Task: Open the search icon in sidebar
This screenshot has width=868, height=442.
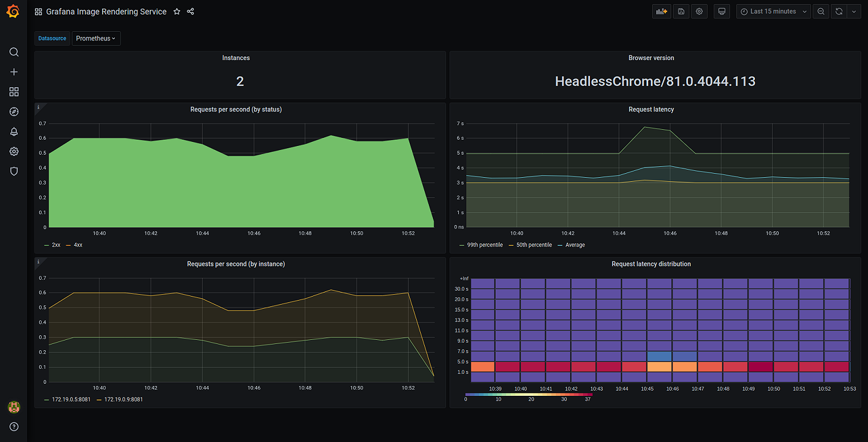Action: point(14,52)
